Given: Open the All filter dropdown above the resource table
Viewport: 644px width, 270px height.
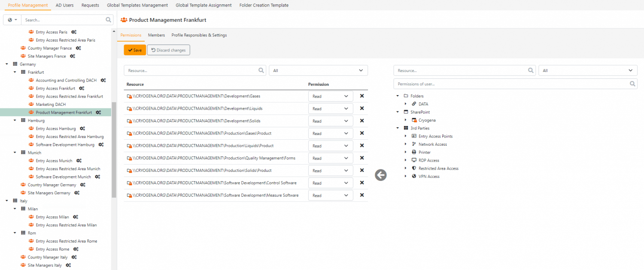Looking at the screenshot, I should (318, 71).
